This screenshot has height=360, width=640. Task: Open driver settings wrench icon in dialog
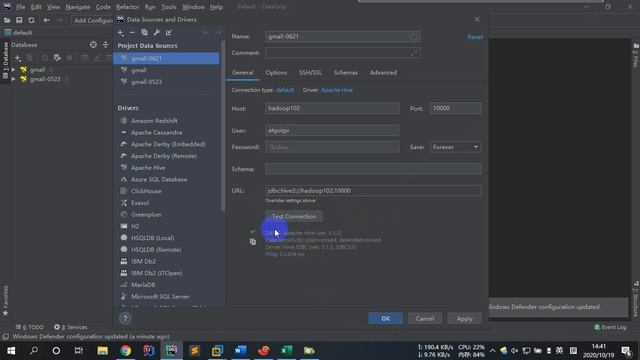pyautogui.click(x=156, y=32)
